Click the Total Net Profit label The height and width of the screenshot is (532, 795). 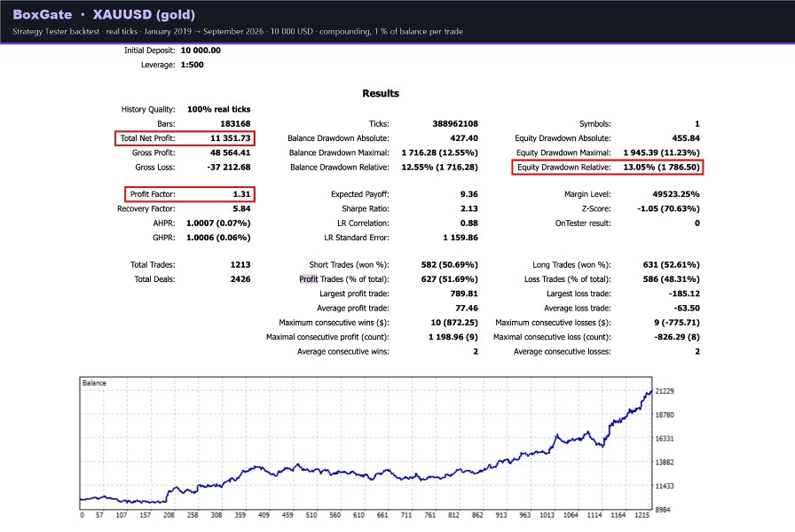147,137
